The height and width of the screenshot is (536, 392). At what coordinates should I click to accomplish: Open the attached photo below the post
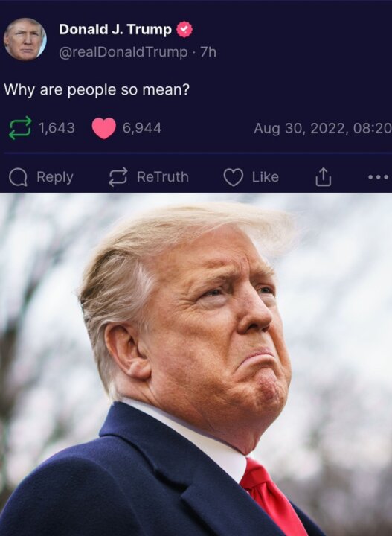tap(196, 364)
